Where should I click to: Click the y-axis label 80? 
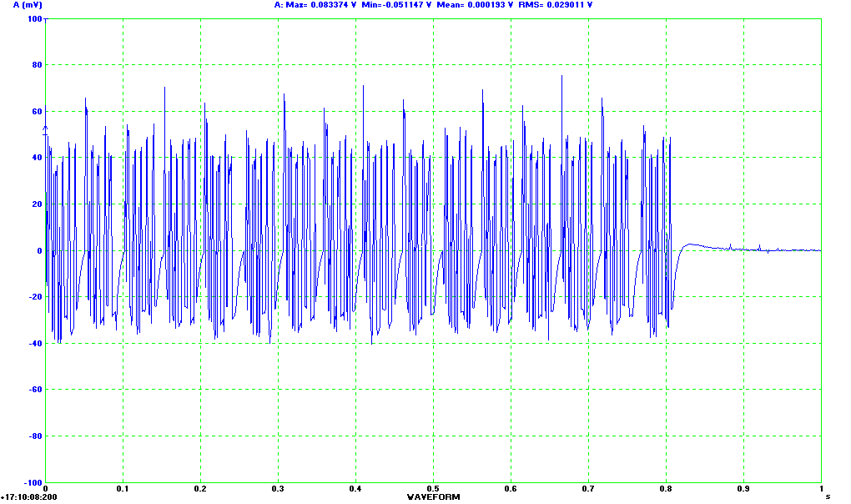(x=37, y=65)
